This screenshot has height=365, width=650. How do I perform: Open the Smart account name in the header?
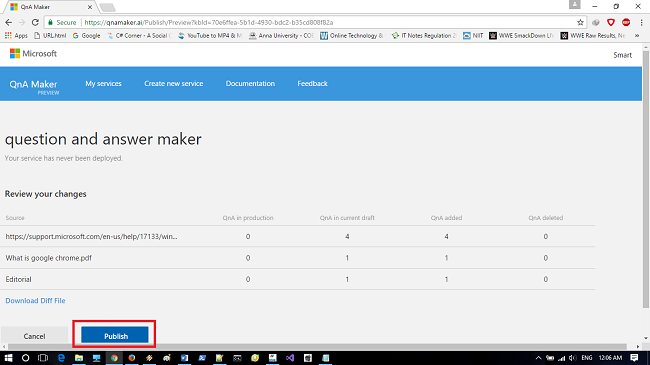coord(623,55)
